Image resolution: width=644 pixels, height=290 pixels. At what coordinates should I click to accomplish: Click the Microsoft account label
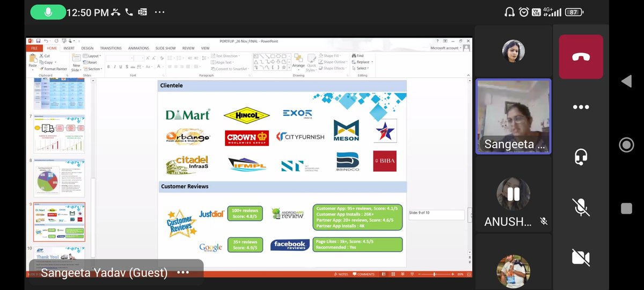tap(445, 48)
